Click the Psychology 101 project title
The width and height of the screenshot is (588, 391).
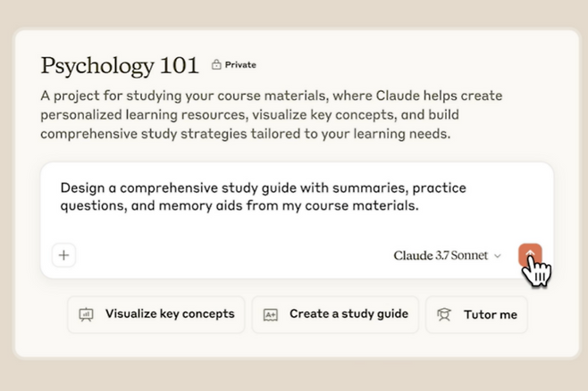[x=120, y=66]
